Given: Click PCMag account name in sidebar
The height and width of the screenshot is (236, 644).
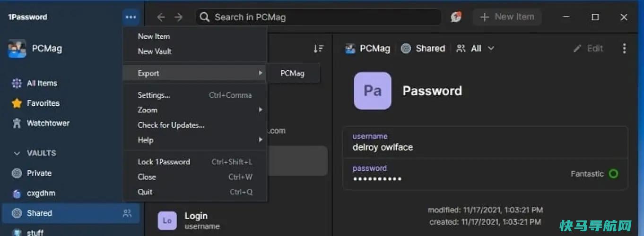Looking at the screenshot, I should (x=47, y=49).
